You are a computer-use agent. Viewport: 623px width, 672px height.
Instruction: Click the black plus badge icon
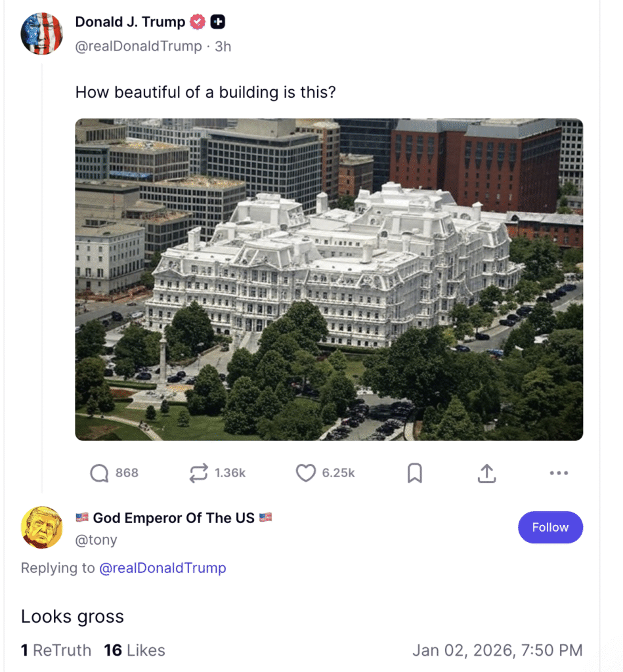pos(218,22)
